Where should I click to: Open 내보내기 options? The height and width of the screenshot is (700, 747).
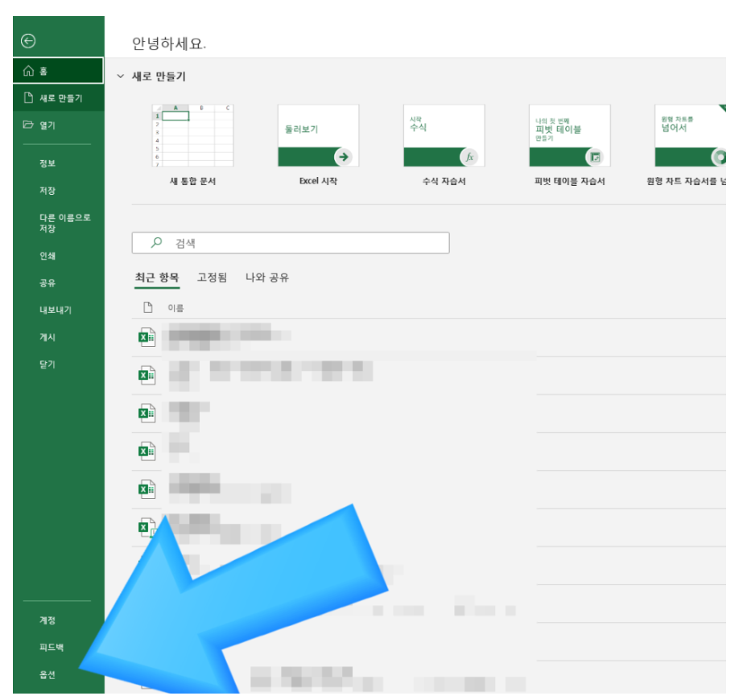point(56,310)
